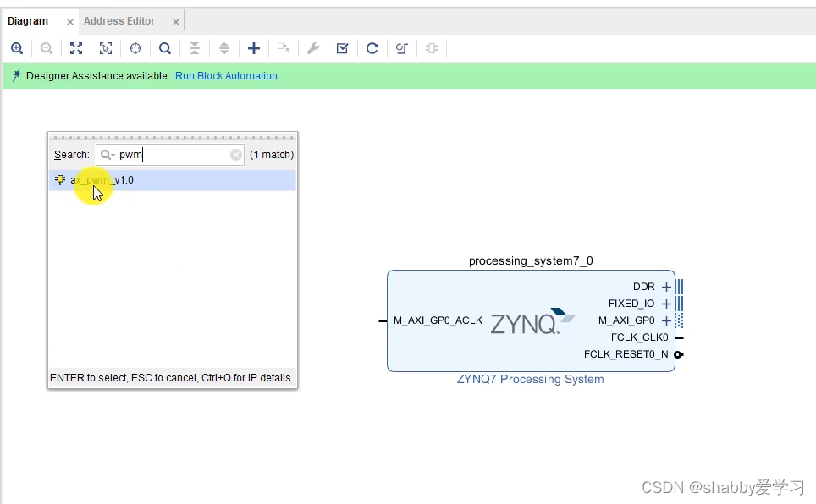
Task: Click the Select Area icon
Action: (x=106, y=48)
